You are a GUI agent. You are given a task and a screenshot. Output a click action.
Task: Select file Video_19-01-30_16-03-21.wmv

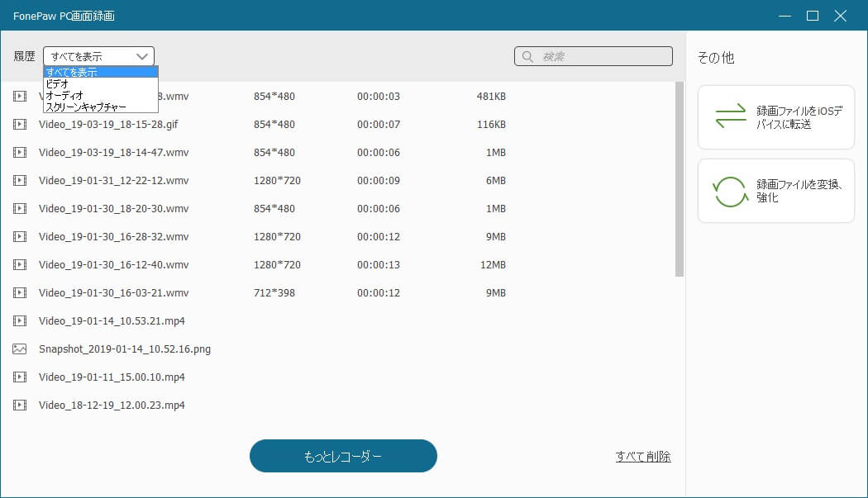(x=113, y=292)
